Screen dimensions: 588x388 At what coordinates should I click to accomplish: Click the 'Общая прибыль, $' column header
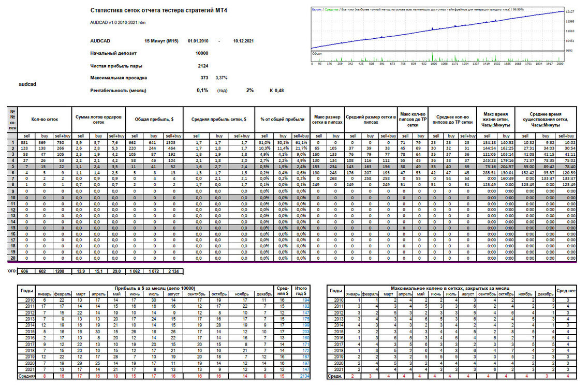pyautogui.click(x=154, y=120)
